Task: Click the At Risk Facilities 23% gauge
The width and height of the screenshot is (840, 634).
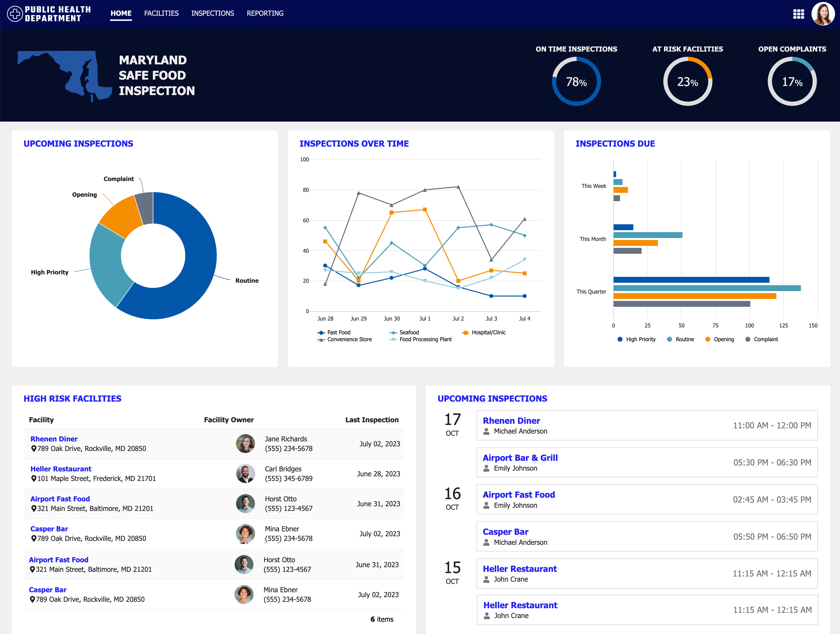Action: pos(687,81)
